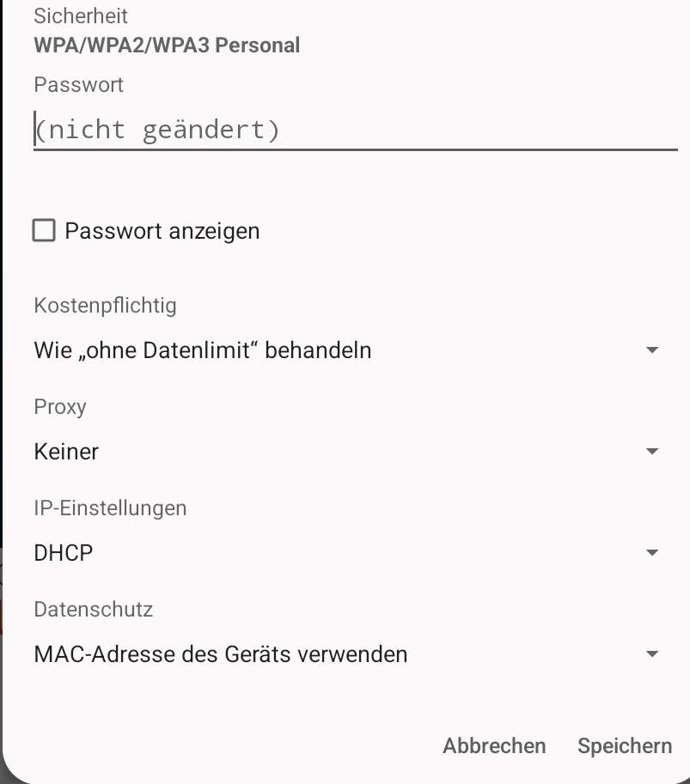Click the Sicherheit heading label
The image size is (690, 784).
pyautogui.click(x=81, y=15)
